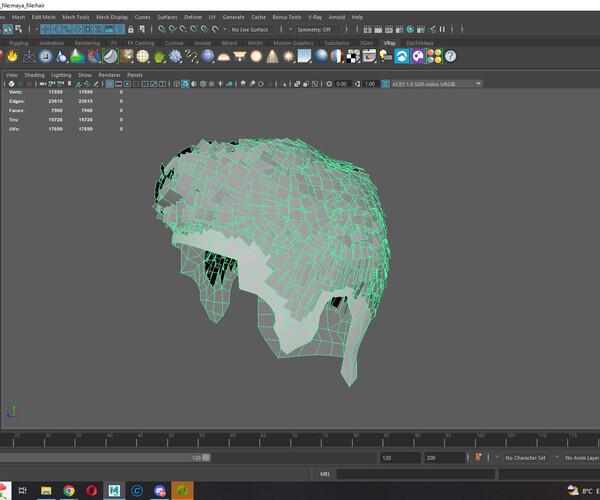Open Chaos Cloud blue shelf icon
This screenshot has width=600, height=500.
pyautogui.click(x=402, y=56)
